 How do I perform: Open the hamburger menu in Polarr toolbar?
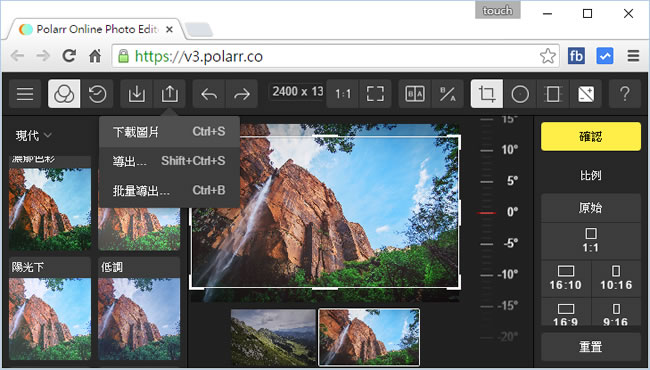pos(25,94)
